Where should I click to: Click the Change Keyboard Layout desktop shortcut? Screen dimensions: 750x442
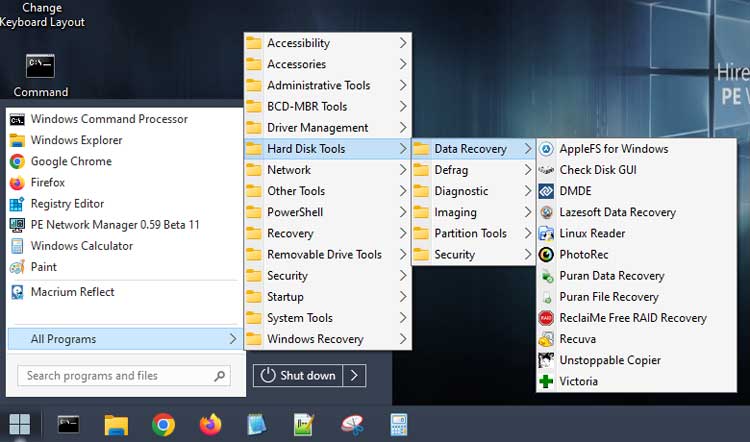[x=42, y=15]
